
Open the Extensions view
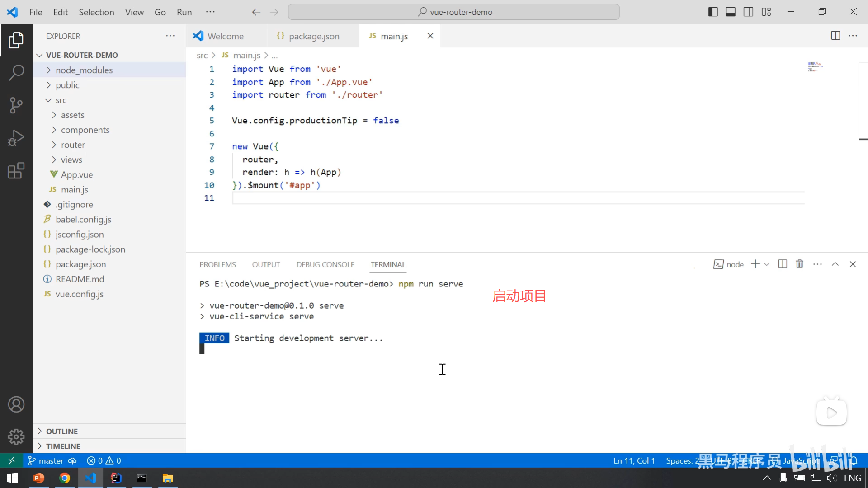16,171
